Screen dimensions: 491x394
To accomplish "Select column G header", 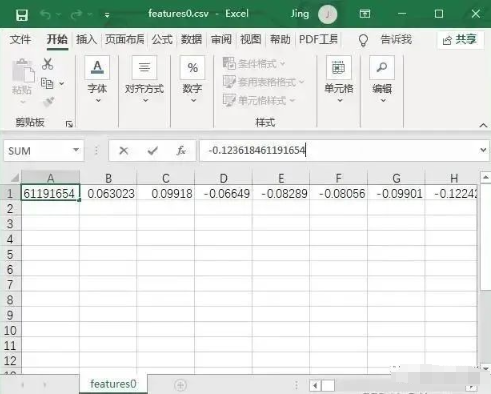I will point(396,178).
